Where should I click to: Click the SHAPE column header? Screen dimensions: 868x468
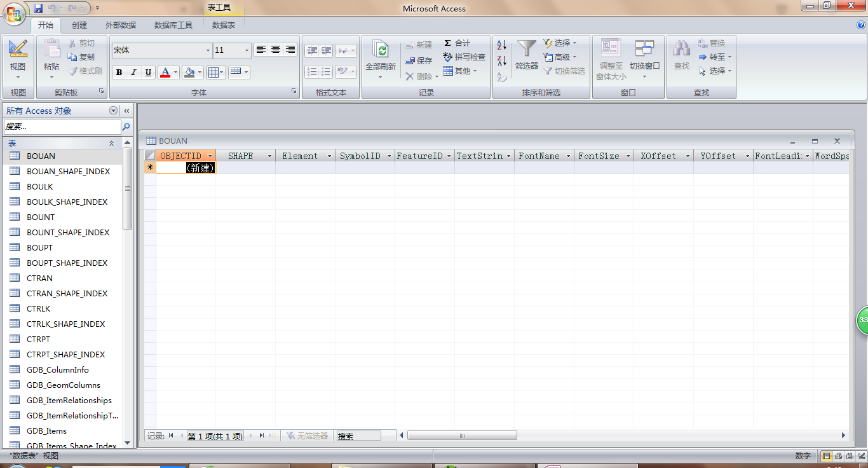tap(245, 156)
